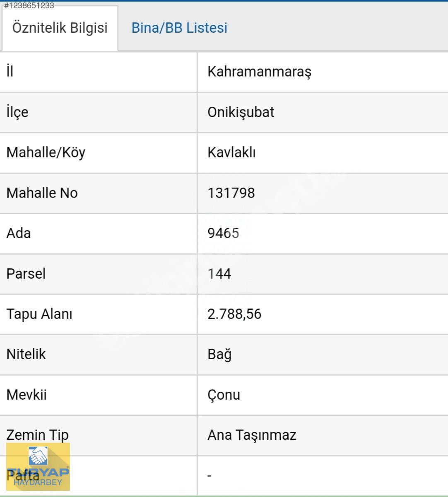
Task: Select the Ana Taşınmaz value
Action: coord(252,435)
